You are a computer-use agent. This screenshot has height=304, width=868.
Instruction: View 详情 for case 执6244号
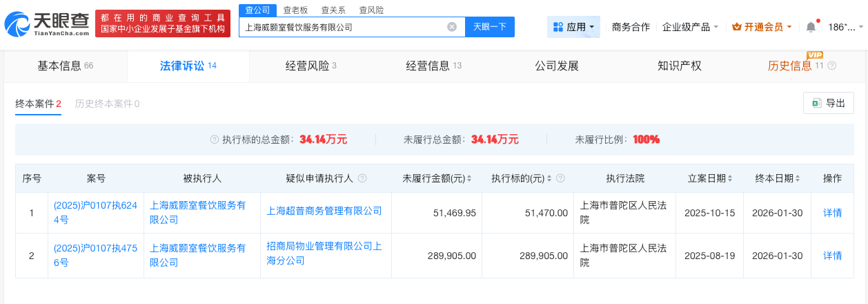[x=832, y=213]
